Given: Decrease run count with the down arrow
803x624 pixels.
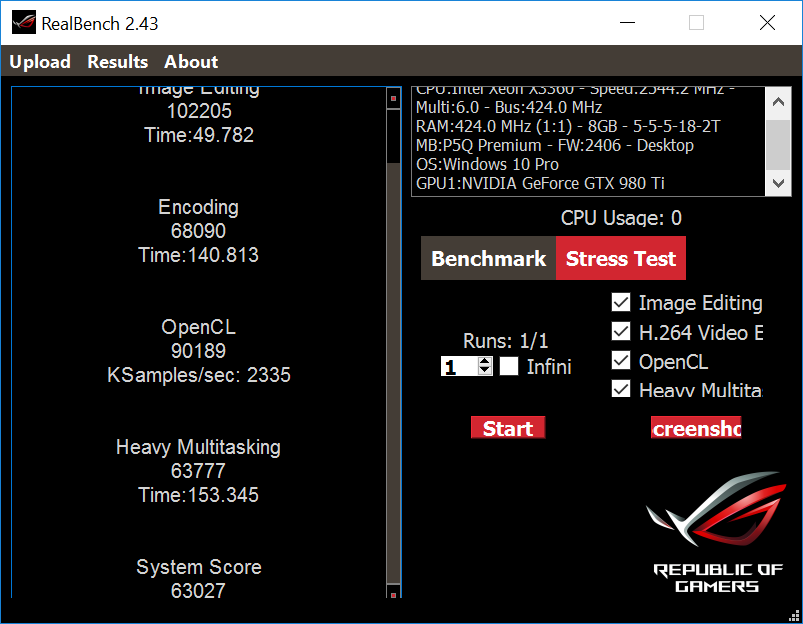Looking at the screenshot, I should pyautogui.click(x=485, y=371).
